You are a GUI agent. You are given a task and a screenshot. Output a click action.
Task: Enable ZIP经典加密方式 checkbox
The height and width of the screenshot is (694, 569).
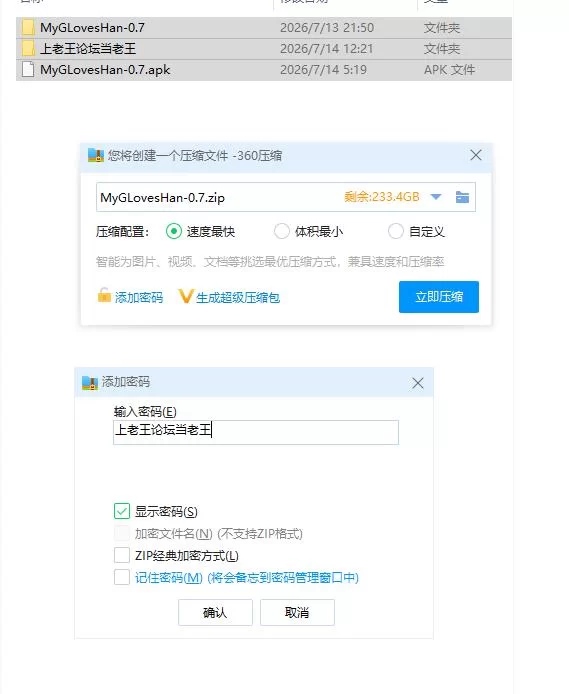click(x=122, y=555)
